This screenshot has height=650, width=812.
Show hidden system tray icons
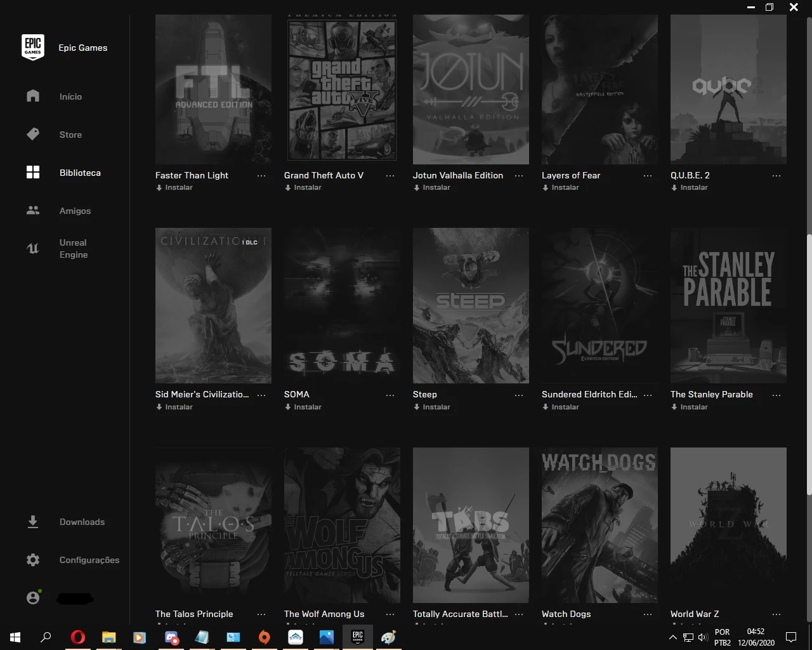click(673, 637)
